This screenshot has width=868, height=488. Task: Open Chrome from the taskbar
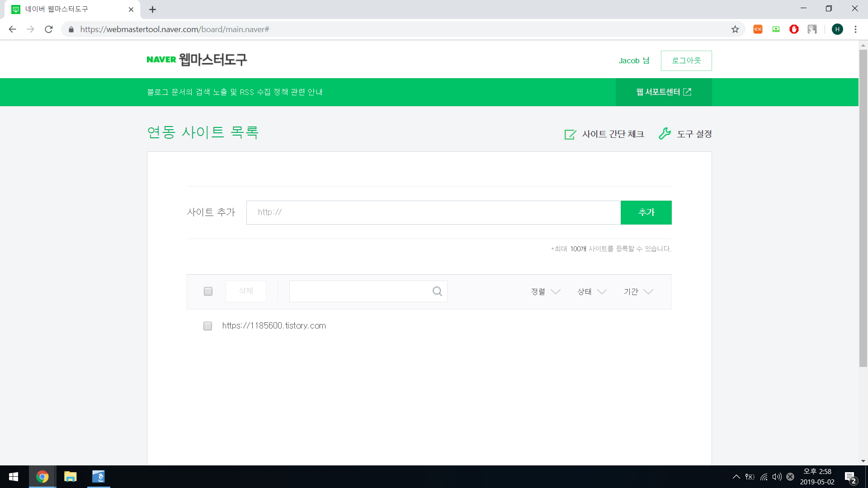click(42, 477)
